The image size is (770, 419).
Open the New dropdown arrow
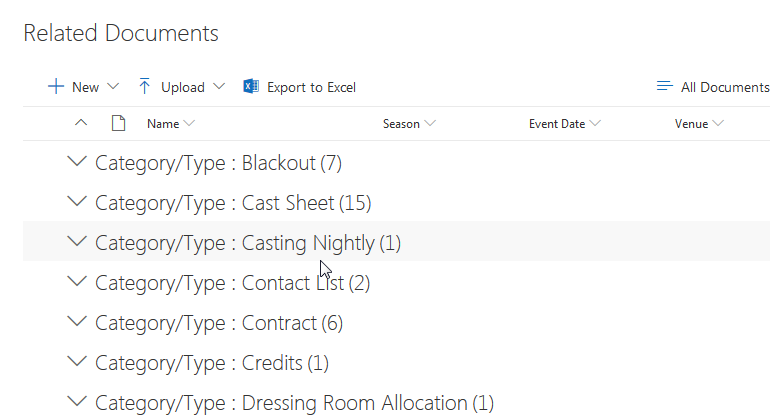click(x=113, y=87)
